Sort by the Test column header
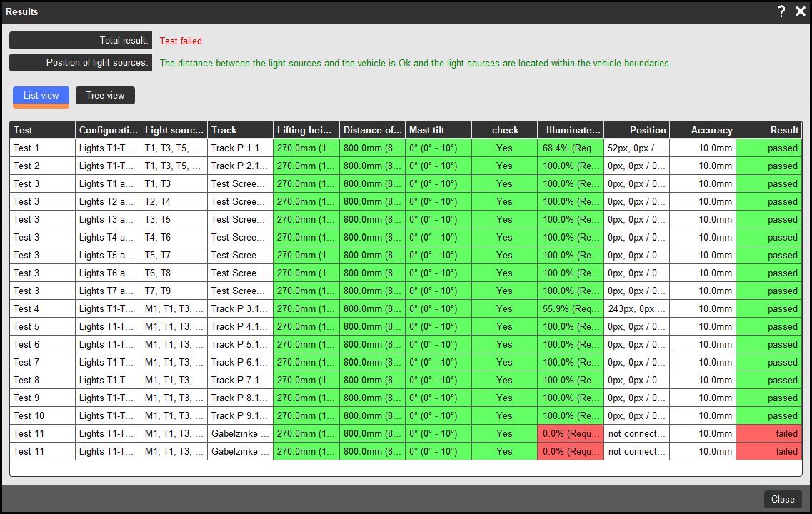 [42, 131]
